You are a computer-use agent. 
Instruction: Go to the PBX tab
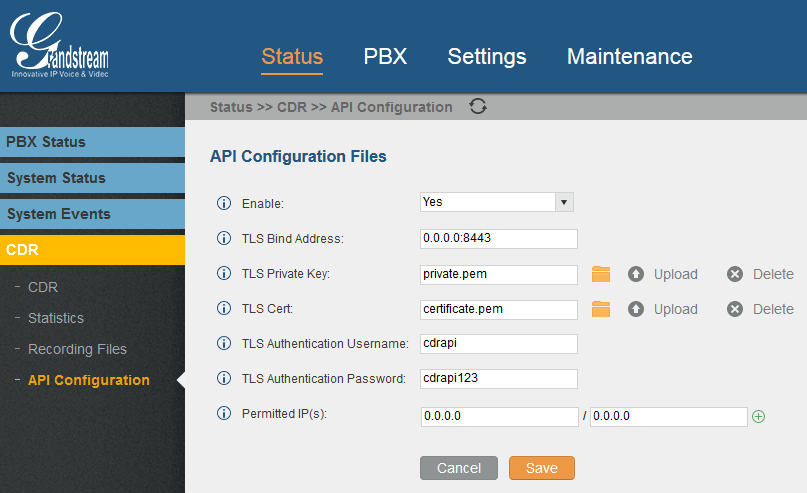pyautogui.click(x=385, y=56)
